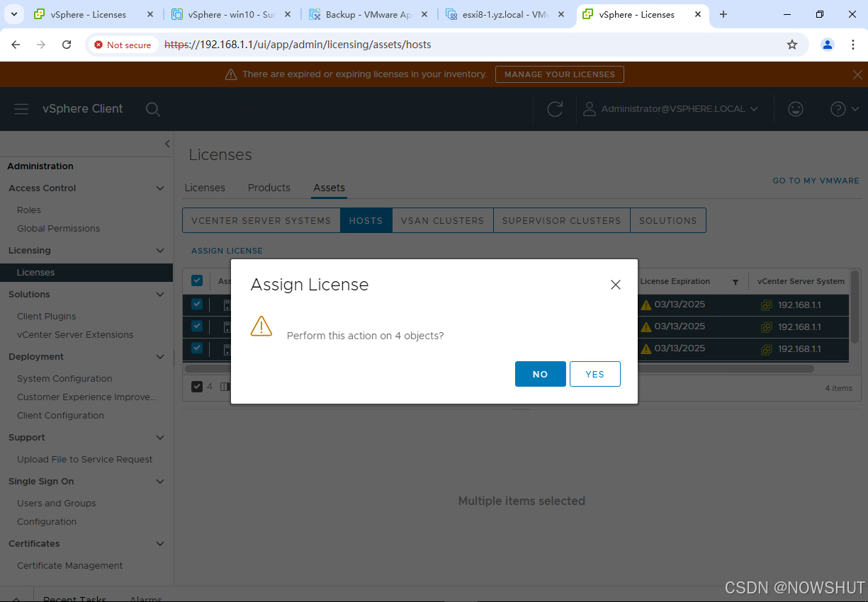Collapse the Solutions section
Image resolution: width=868 pixels, height=602 pixels.
click(x=160, y=295)
